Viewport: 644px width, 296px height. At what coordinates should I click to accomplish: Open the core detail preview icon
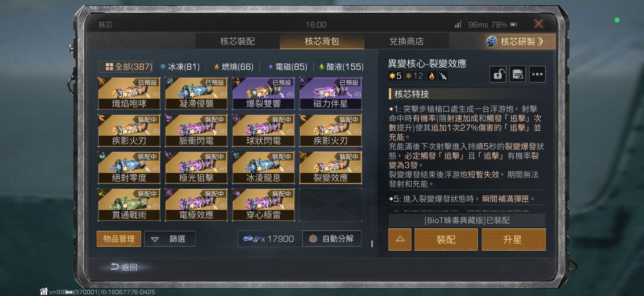pos(517,74)
